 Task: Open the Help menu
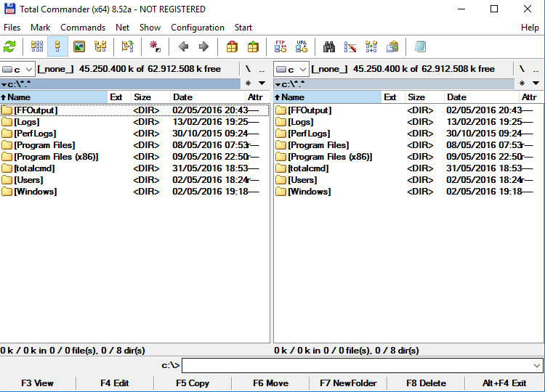(x=530, y=28)
